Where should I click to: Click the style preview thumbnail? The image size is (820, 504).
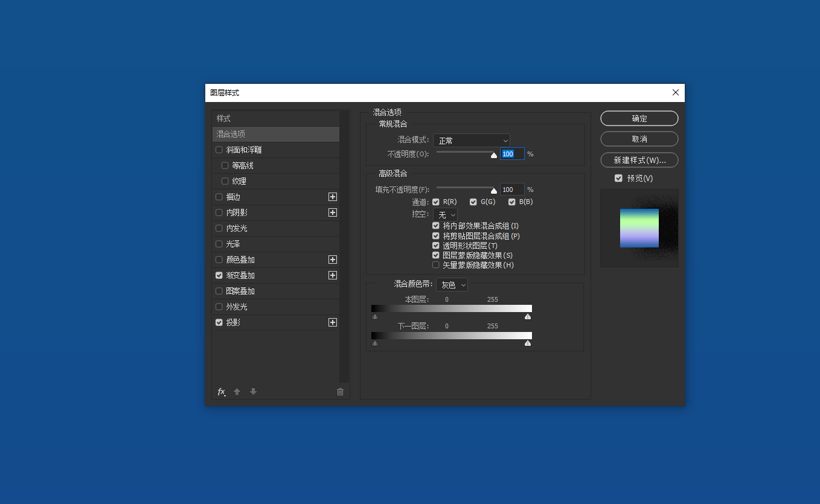[x=639, y=228]
